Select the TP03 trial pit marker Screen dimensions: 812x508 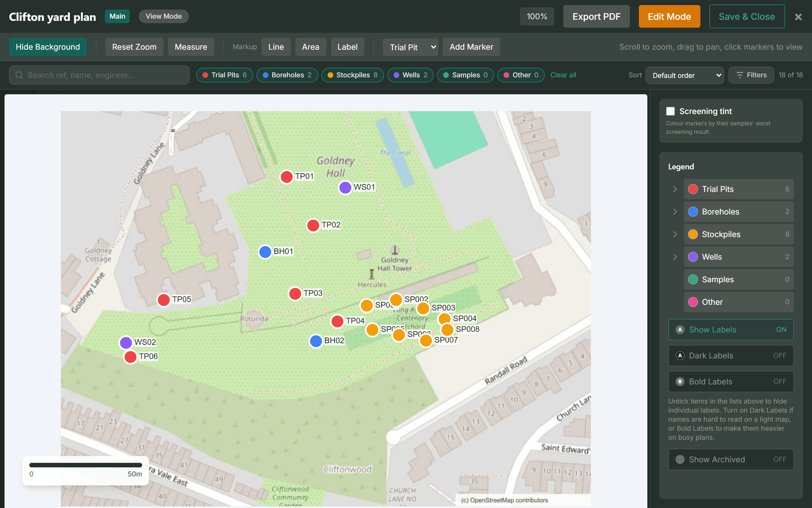point(295,293)
